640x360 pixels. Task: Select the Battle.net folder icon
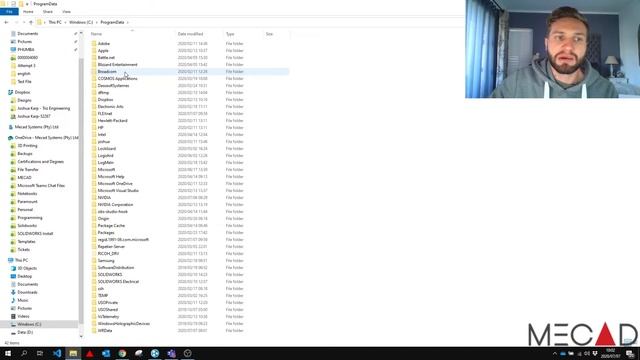point(94,58)
